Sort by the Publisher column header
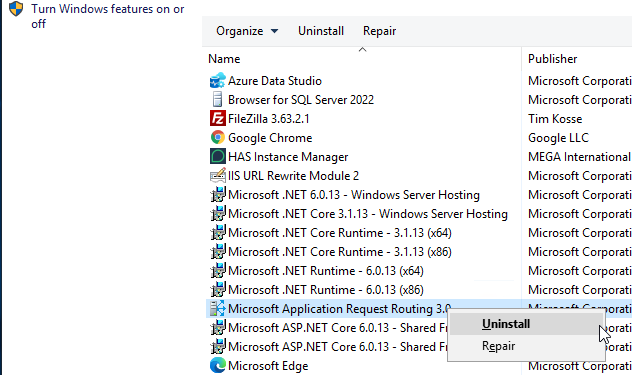Image resolution: width=632 pixels, height=375 pixels. pyautogui.click(x=553, y=59)
